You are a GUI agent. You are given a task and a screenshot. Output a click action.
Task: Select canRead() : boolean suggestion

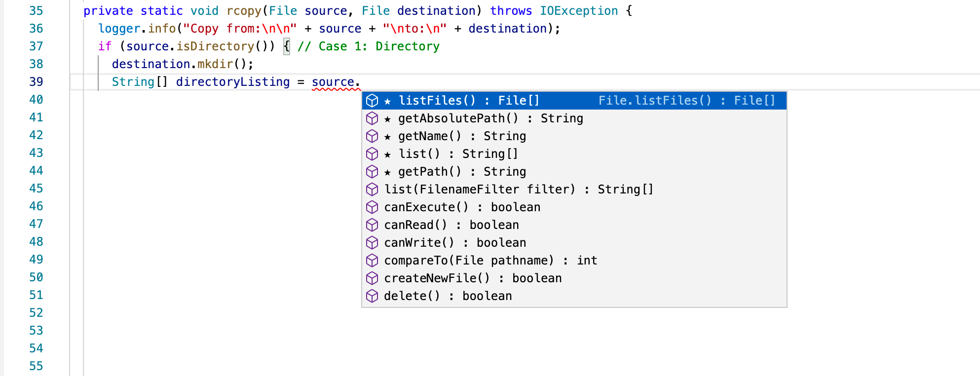[452, 225]
